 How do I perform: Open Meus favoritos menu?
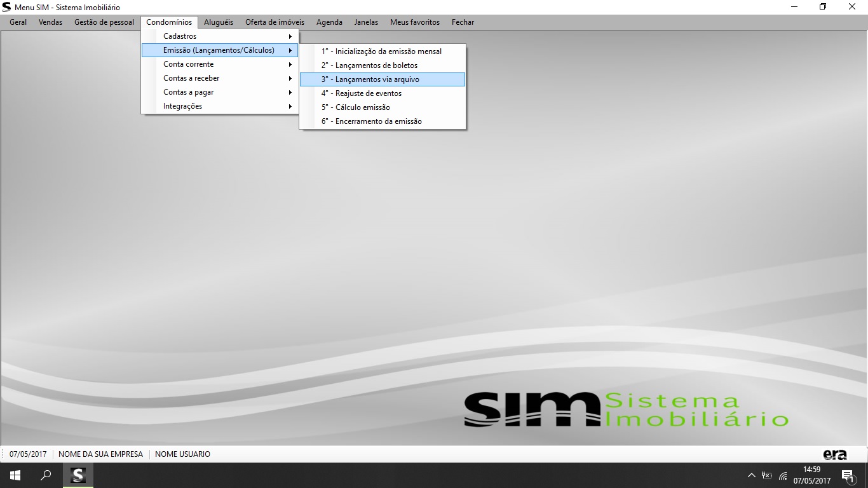[x=415, y=22]
